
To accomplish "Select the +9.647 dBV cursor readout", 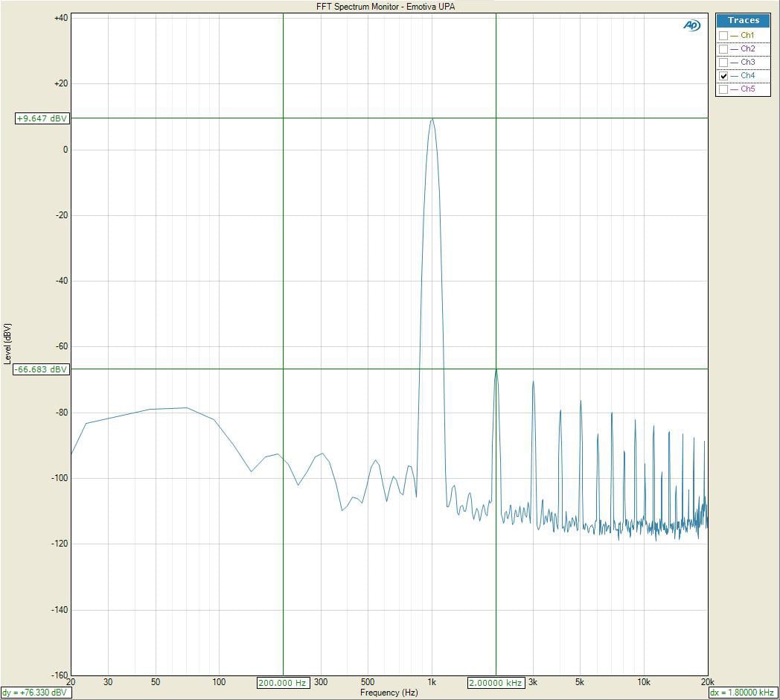I will (42, 118).
